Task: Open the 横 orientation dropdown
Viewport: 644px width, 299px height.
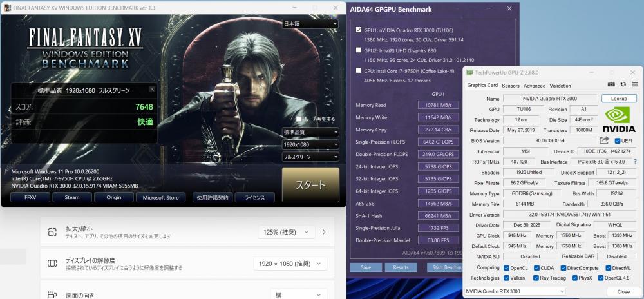Action: 299,294
